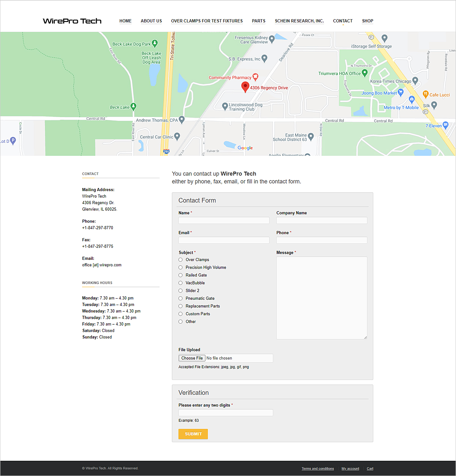Screen dimensions: 456x476
Task: Open Terms and conditions link
Action: [318, 468]
